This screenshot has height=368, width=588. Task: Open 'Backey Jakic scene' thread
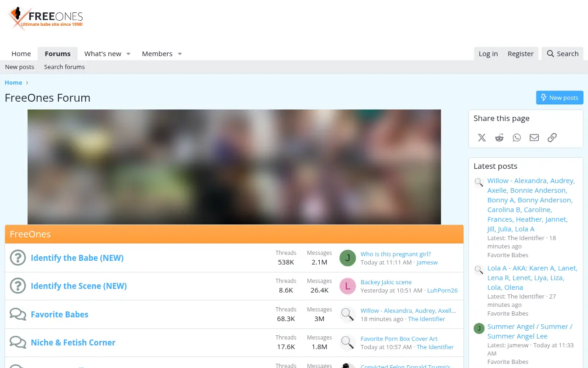click(x=386, y=282)
